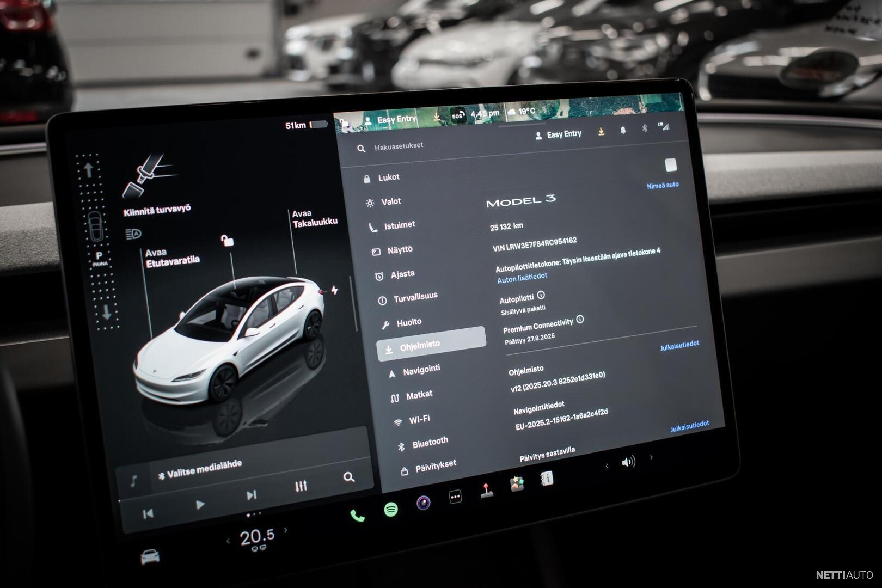Open the camera app icon
Viewport: 882px width, 588px height.
(423, 503)
